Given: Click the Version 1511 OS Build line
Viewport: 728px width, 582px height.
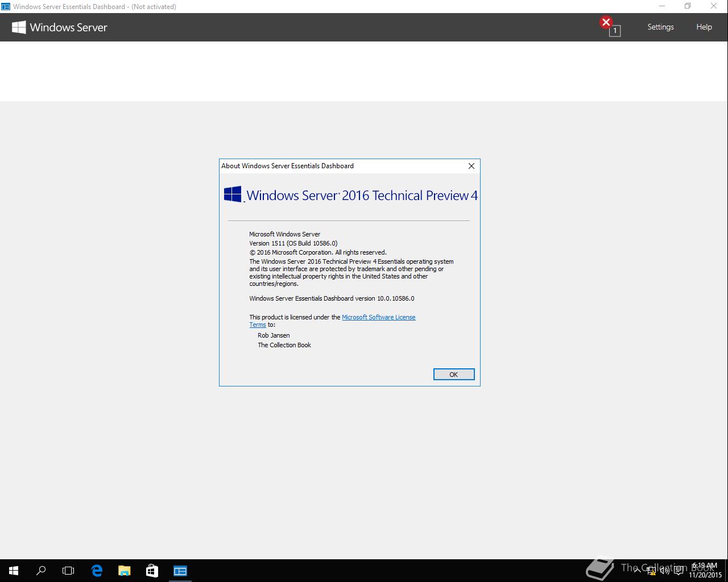Looking at the screenshot, I should click(x=293, y=243).
